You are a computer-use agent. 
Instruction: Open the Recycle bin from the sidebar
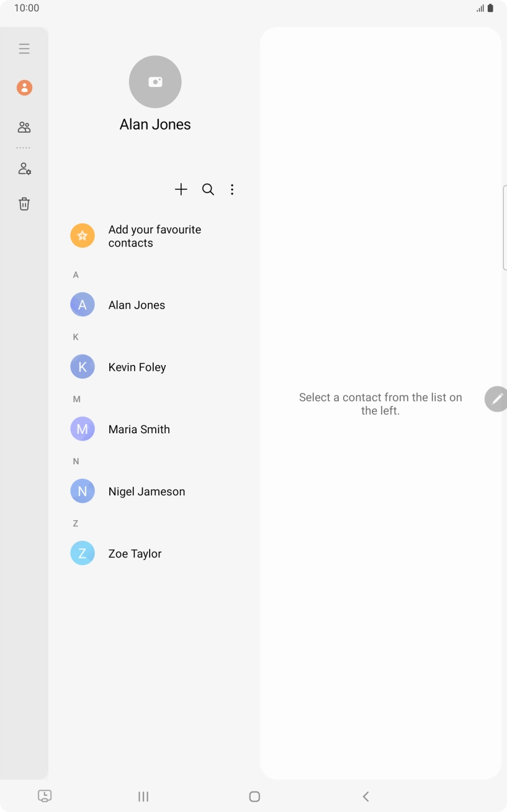click(24, 204)
